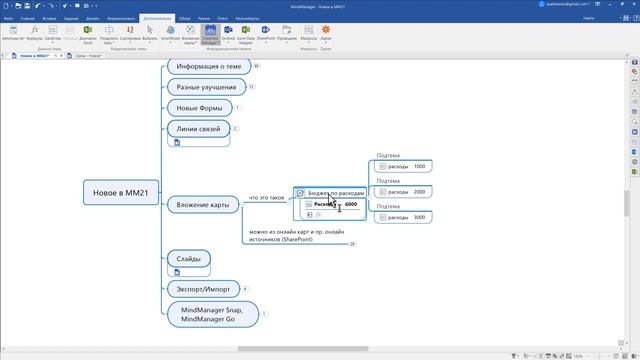This screenshot has width=640, height=360.
Task: Click the highlighted Calendar Manager ribbon button
Action: click(x=210, y=34)
